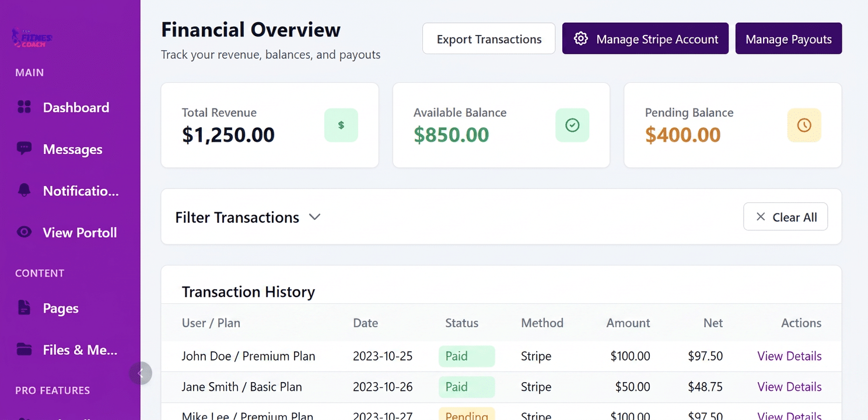Click Export Transactions button
Screen dimensions: 868x420
(489, 39)
